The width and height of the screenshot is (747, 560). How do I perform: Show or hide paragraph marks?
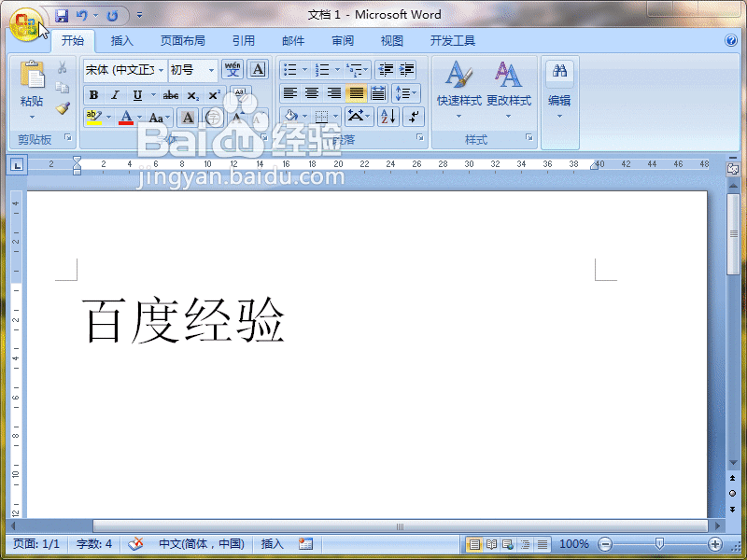pos(414,116)
